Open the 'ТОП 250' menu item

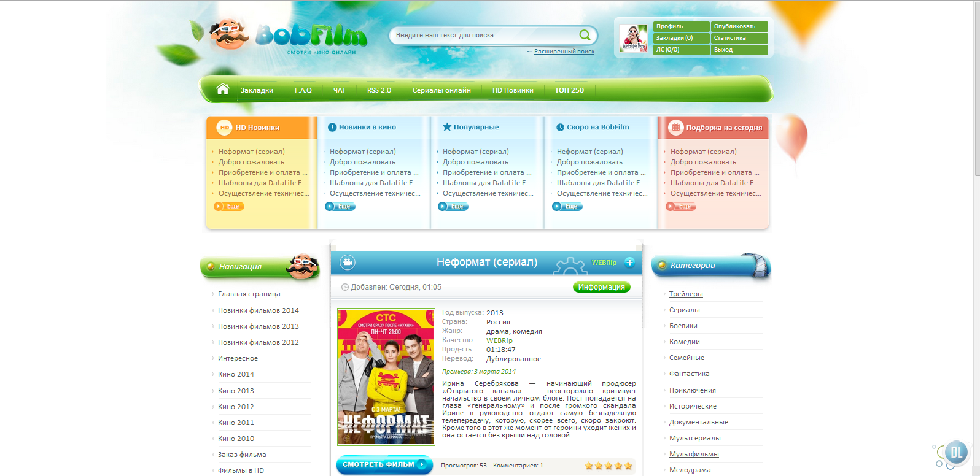[569, 90]
